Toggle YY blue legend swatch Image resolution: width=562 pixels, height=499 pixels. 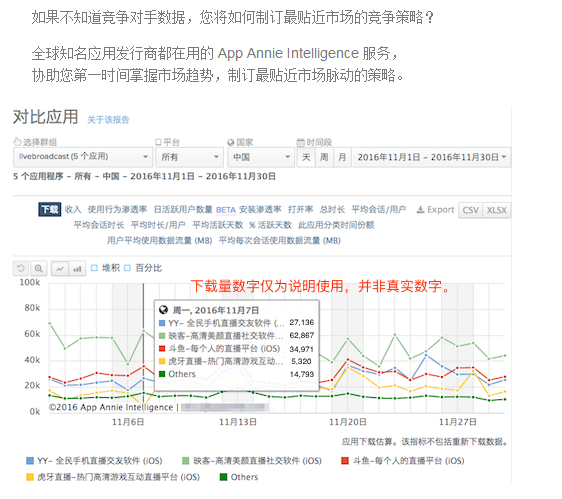coord(30,461)
